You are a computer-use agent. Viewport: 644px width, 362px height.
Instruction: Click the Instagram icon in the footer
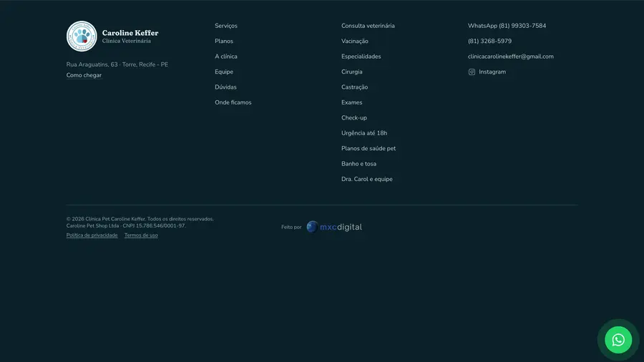472,72
